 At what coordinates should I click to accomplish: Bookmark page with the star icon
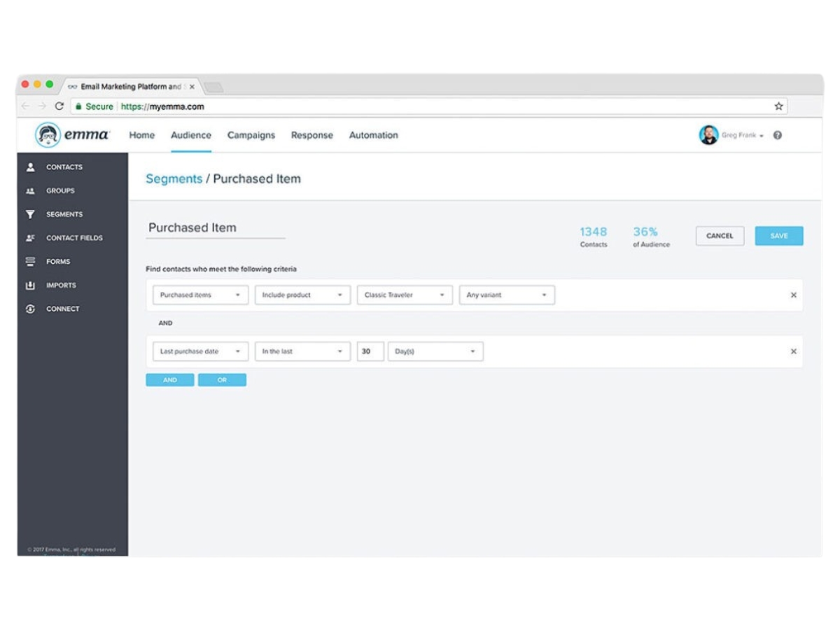(x=778, y=106)
